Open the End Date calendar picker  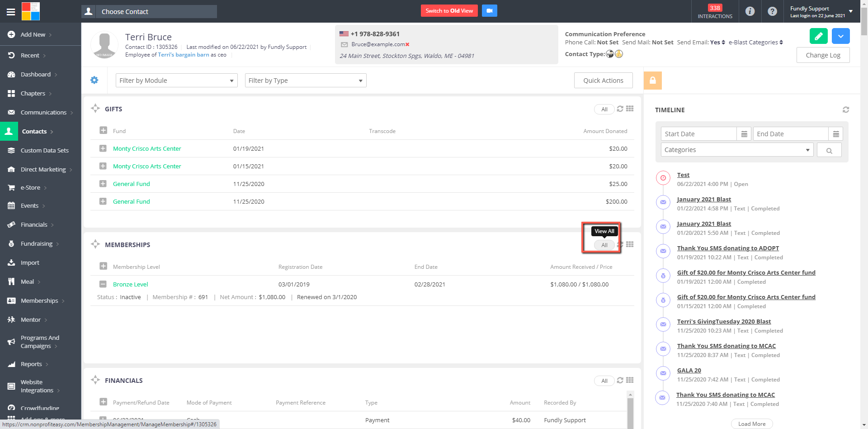[836, 134]
